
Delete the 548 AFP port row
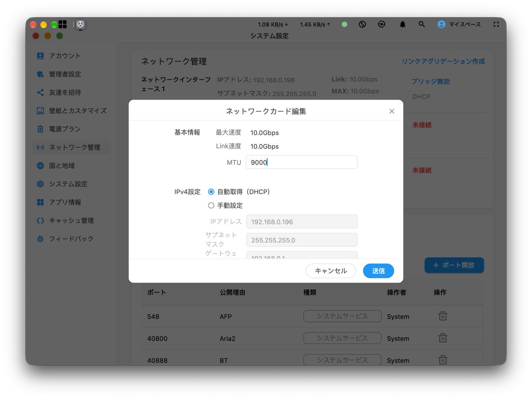coord(443,316)
